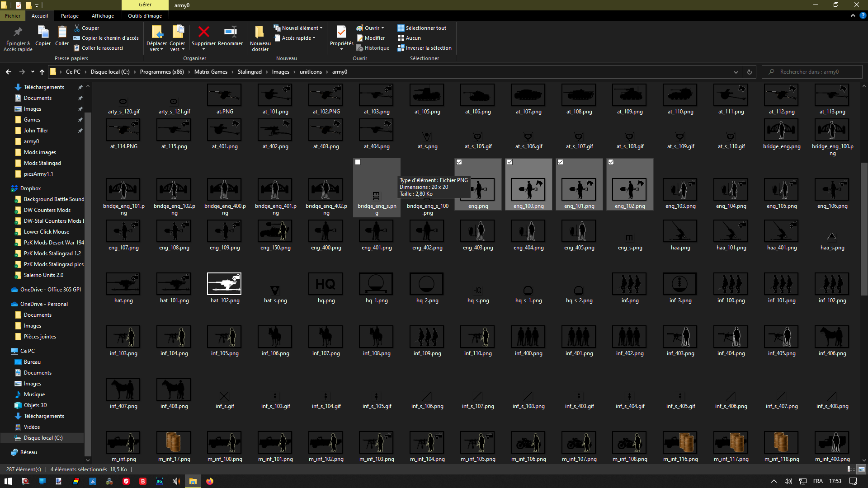Tick the bridge_eng_s.png checkbox

click(358, 162)
